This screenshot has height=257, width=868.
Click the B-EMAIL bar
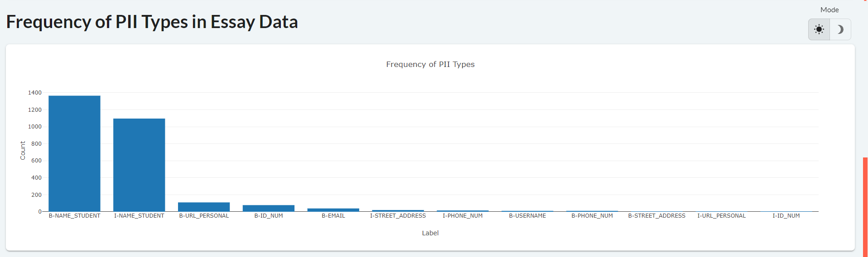[333, 210]
